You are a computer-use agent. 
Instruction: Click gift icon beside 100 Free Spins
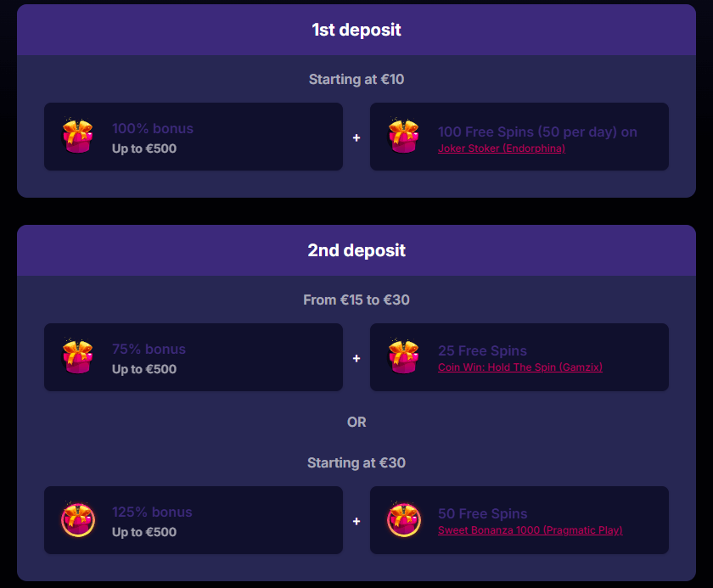coord(404,137)
